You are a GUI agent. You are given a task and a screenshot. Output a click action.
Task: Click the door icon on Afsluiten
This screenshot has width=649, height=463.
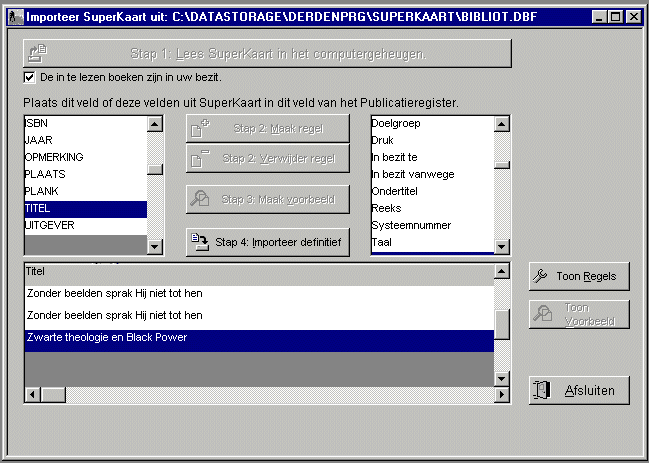[542, 390]
